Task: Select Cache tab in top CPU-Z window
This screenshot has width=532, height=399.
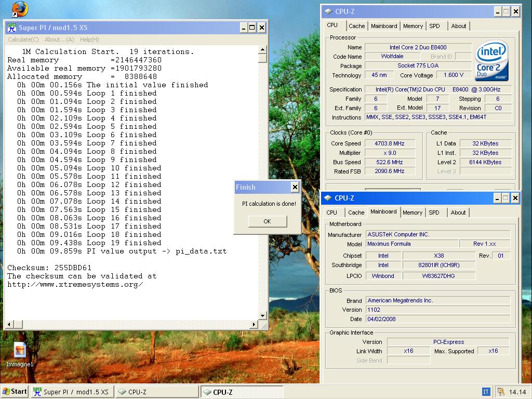Action: 356,26
